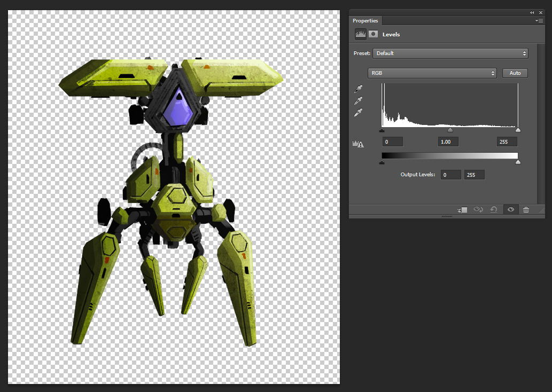Click the histogram recalculate warning icon

358,144
